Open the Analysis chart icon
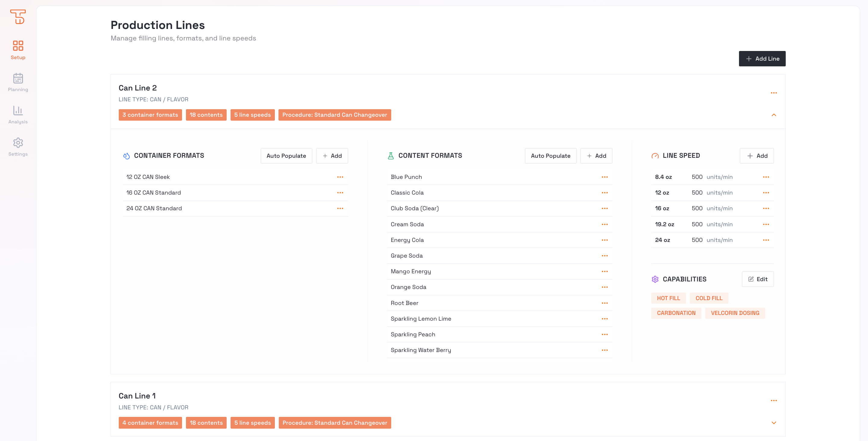 [18, 111]
